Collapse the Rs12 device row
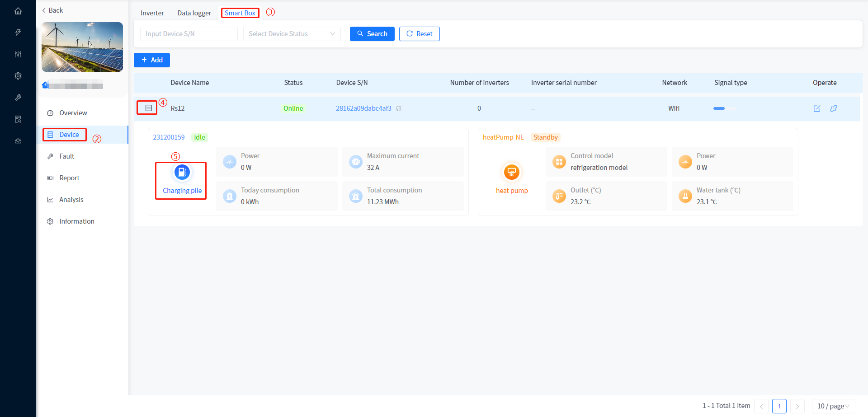Image resolution: width=868 pixels, height=417 pixels. (x=149, y=108)
